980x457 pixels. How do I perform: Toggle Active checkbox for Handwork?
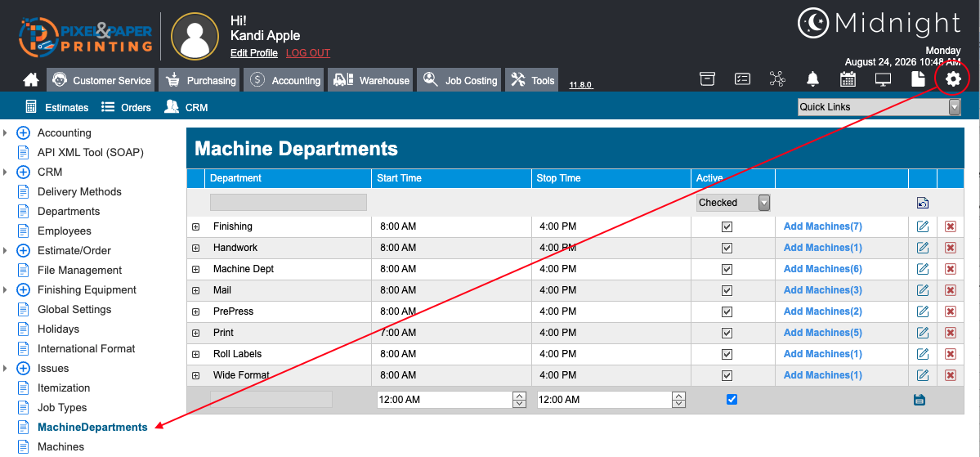[727, 249]
